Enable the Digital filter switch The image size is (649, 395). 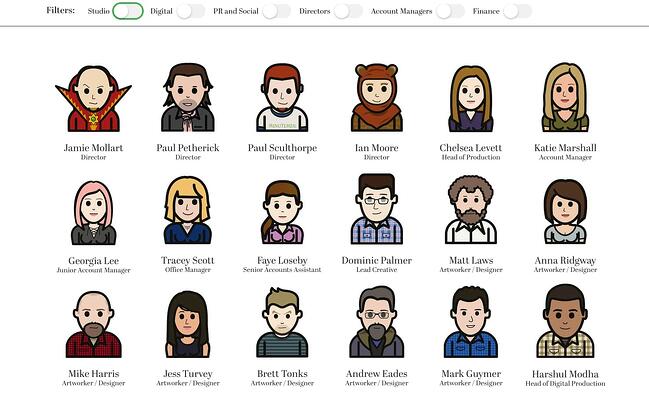[191, 11]
